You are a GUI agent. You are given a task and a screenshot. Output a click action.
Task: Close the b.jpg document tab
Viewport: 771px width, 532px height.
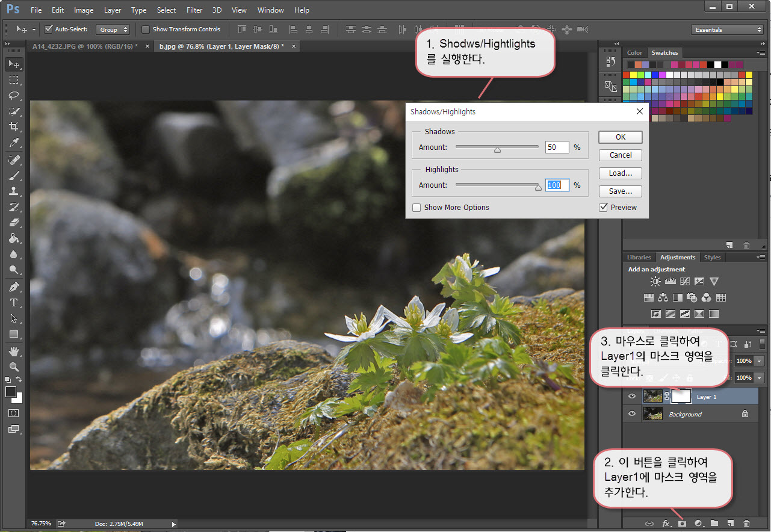293,46
